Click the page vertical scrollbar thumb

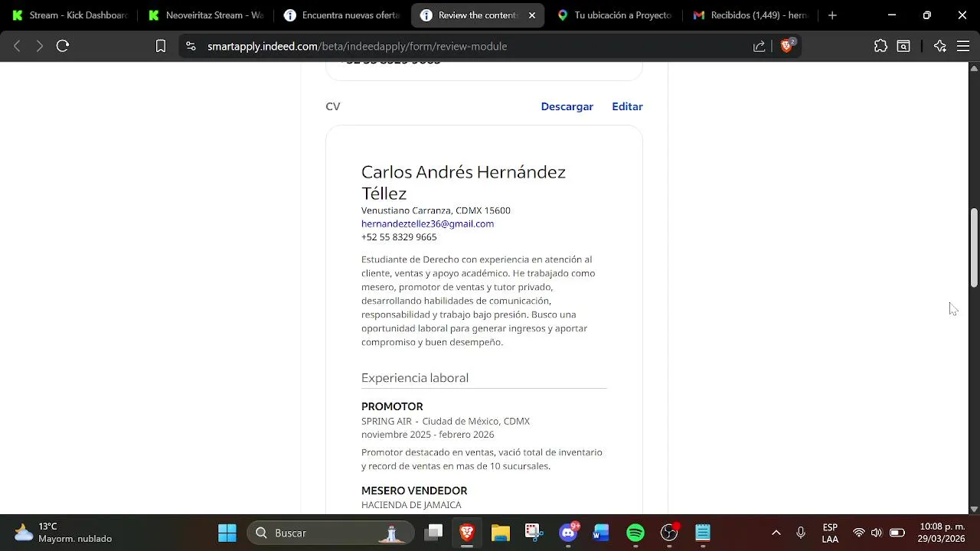point(974,247)
